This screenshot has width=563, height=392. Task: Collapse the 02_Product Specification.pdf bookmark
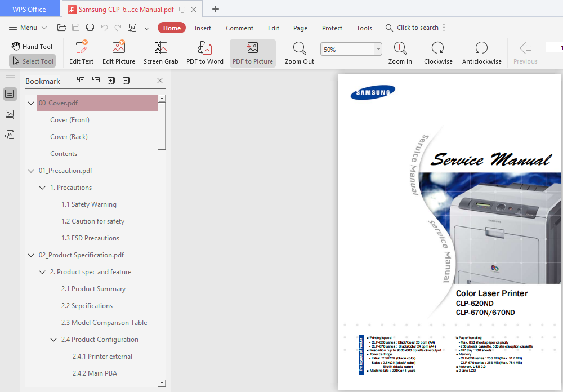click(x=31, y=255)
